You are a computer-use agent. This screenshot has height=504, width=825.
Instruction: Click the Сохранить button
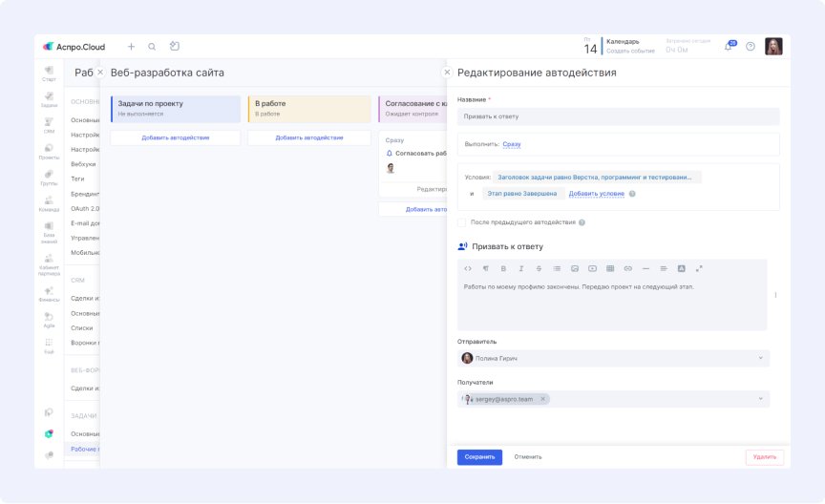pyautogui.click(x=479, y=457)
